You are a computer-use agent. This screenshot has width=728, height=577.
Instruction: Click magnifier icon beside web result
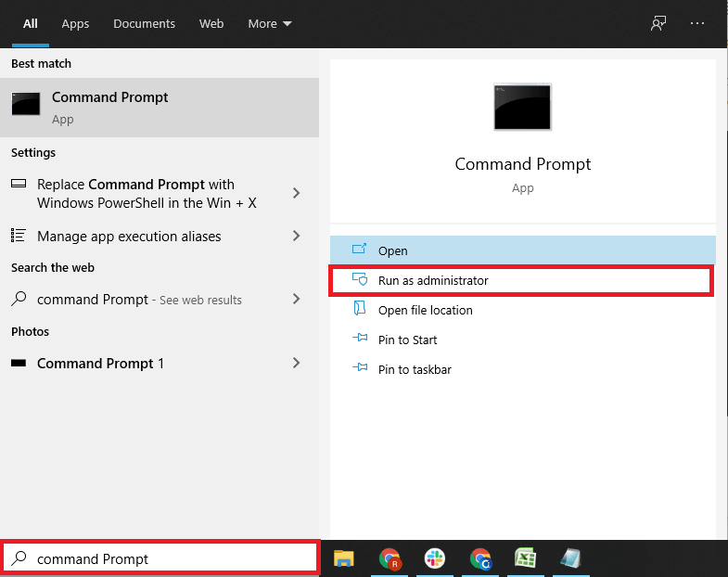[19, 299]
